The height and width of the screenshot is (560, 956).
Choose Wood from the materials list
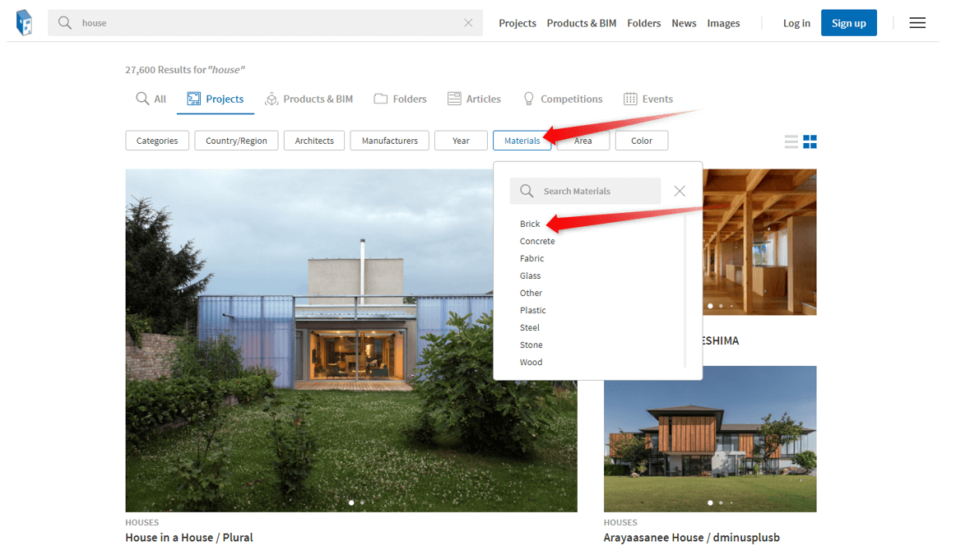click(531, 362)
